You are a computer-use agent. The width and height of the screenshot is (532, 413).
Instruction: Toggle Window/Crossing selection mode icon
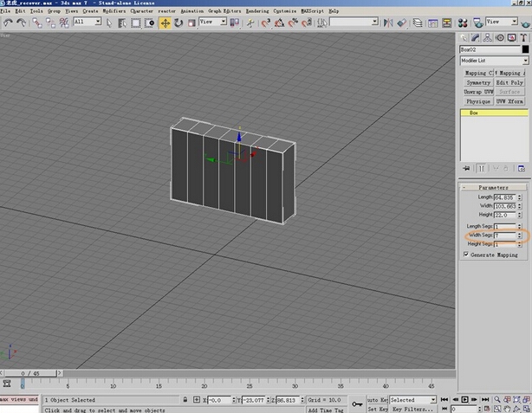(x=149, y=23)
